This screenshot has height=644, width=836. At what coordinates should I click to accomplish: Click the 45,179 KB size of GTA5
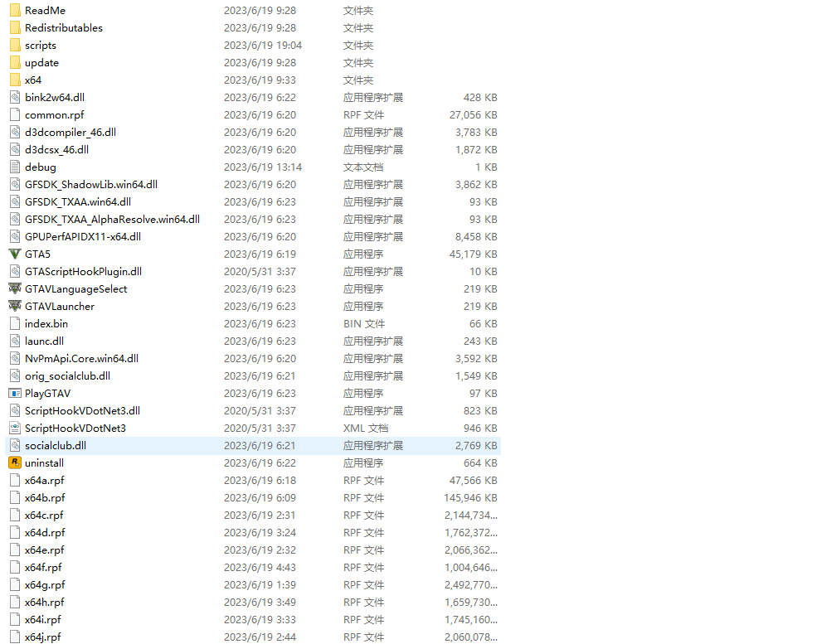pyautogui.click(x=473, y=254)
